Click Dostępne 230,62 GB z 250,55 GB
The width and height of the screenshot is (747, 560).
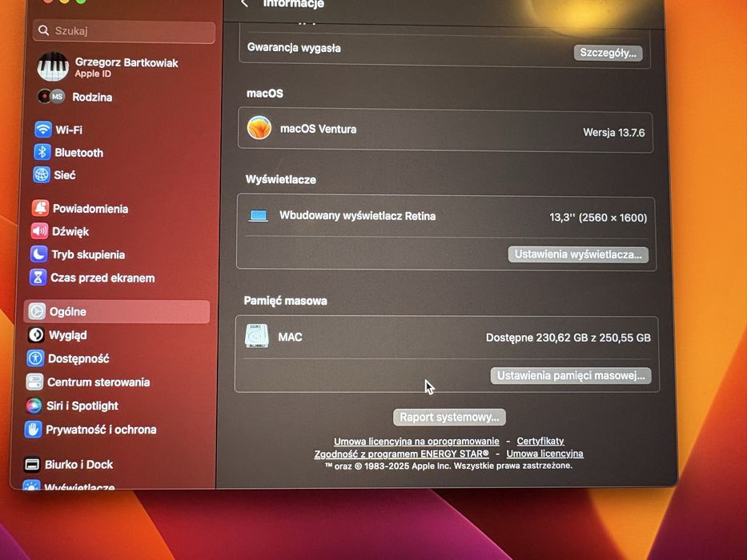pyautogui.click(x=568, y=338)
